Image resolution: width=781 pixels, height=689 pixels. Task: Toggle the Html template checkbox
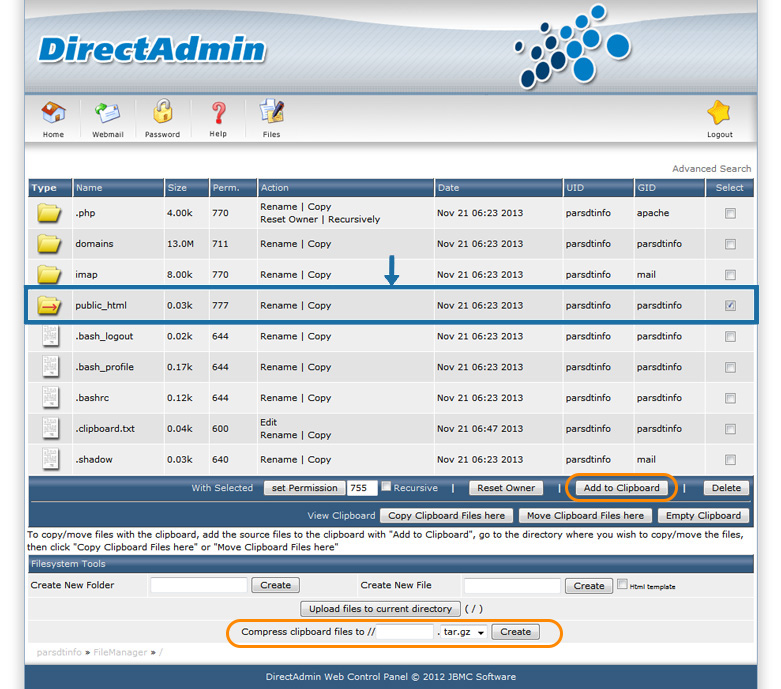tap(622, 584)
